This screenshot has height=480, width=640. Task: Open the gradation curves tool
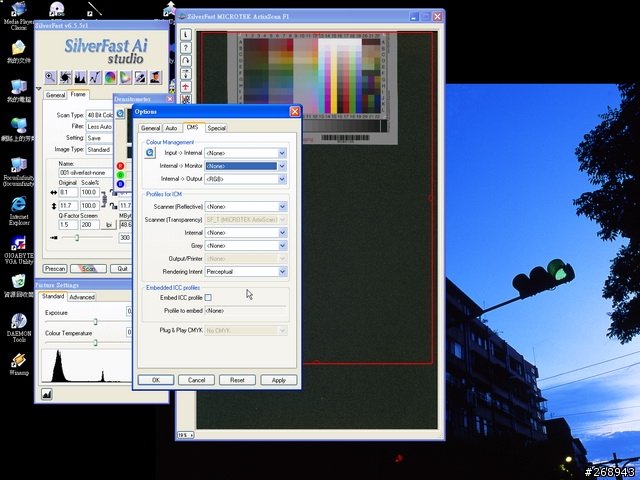coord(96,77)
